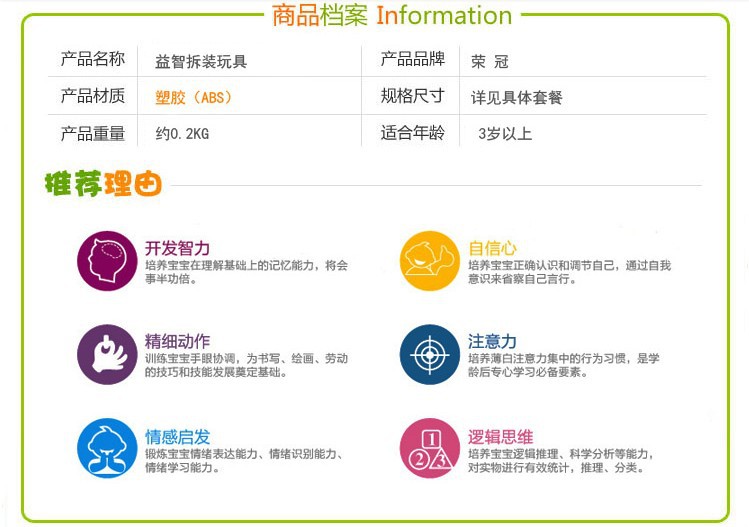Click the description starting 锻炼宝宝情绪表达能力
This screenshot has height=527, width=749.
[x=244, y=461]
